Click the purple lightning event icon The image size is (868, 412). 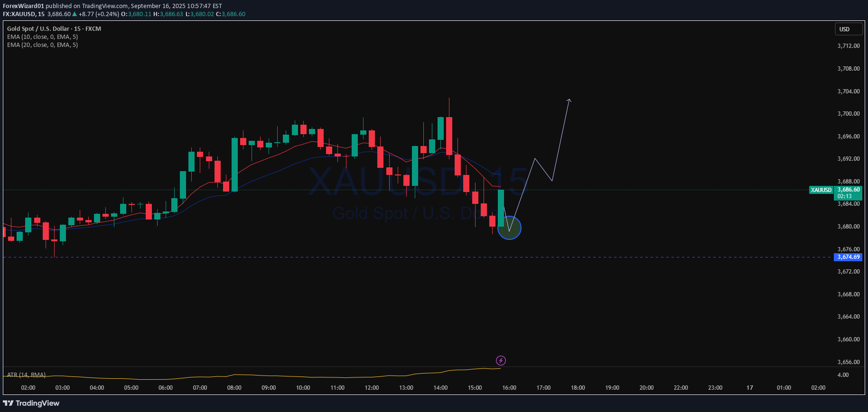pos(501,361)
